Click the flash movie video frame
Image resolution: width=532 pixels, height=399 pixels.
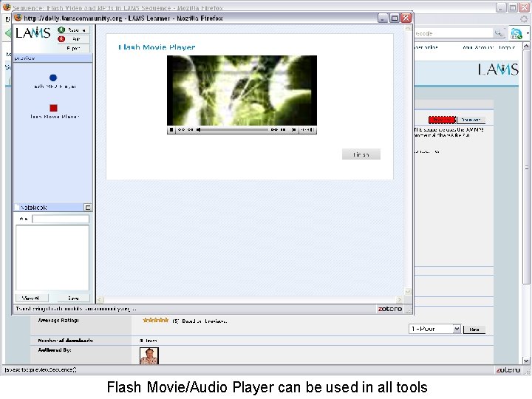tap(242, 91)
